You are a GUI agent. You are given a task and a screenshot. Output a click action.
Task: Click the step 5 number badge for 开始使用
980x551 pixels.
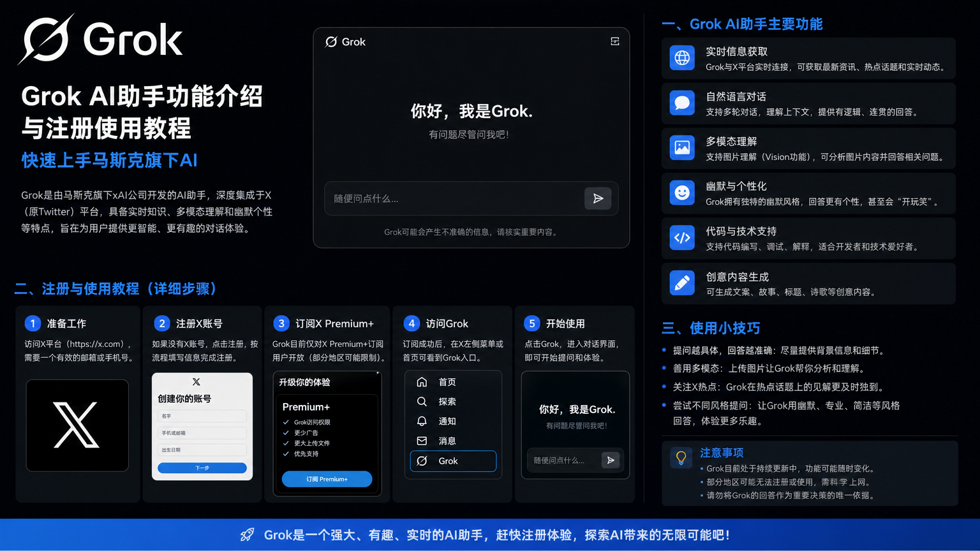pyautogui.click(x=531, y=323)
